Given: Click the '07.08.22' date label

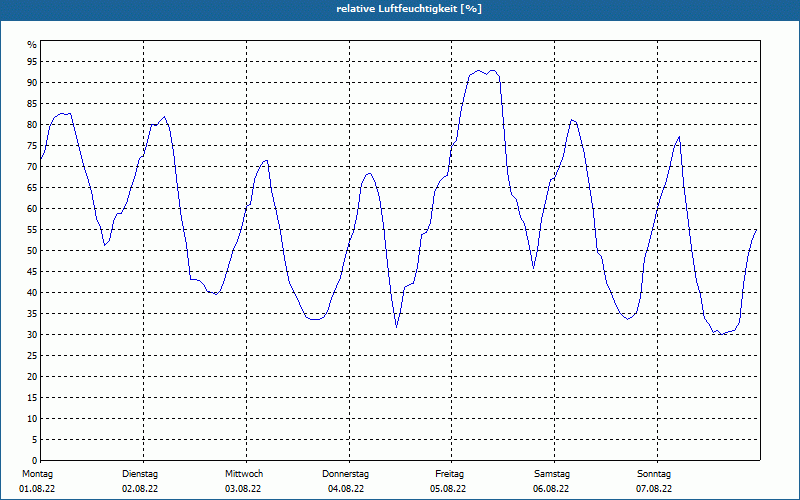Looking at the screenshot, I should 654,489.
